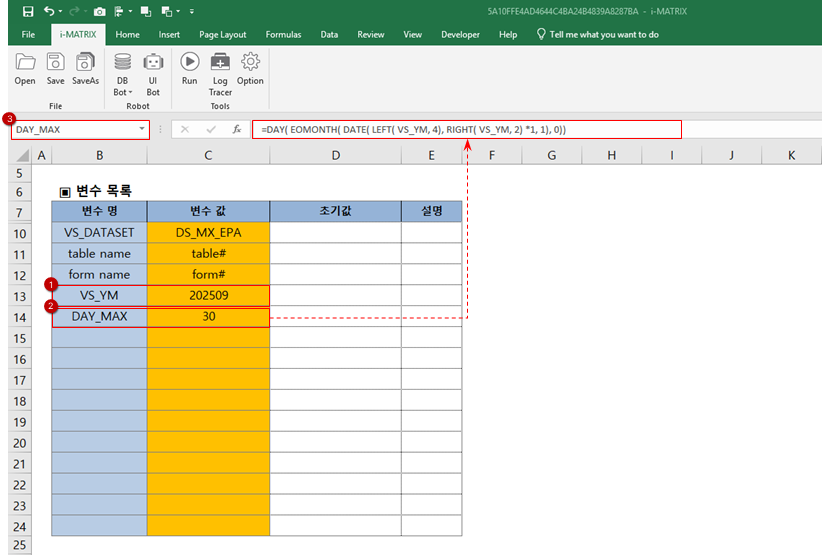This screenshot has height=555, width=822.
Task: Open the Developer tab
Action: [x=460, y=34]
